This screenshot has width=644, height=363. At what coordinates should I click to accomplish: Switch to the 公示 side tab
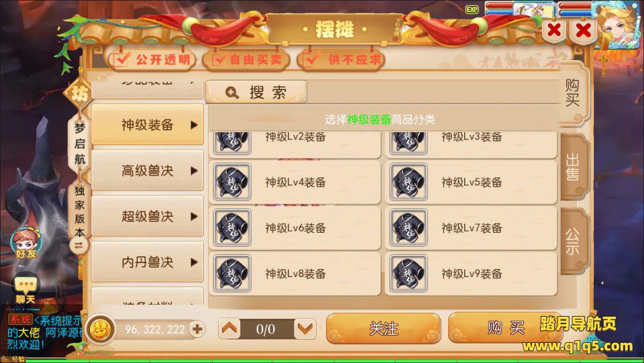(574, 241)
